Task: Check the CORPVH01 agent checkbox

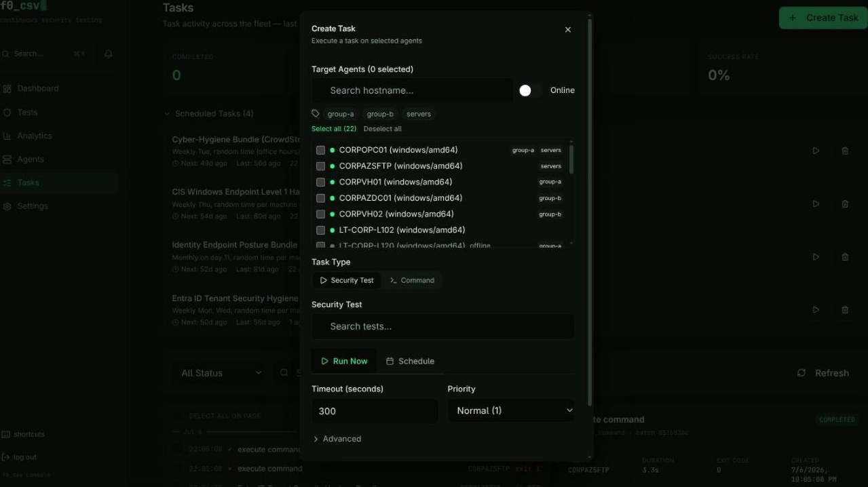Action: [320, 182]
